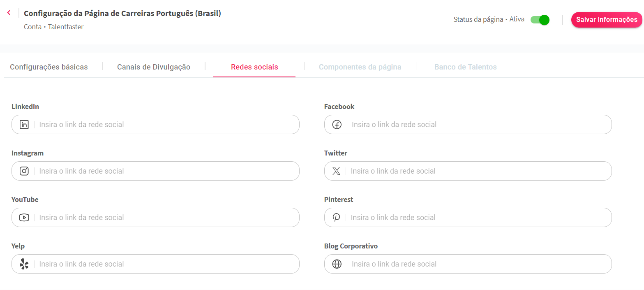Focus the LinkedIn link input field
Image resolution: width=644 pixels, height=290 pixels.
point(164,125)
